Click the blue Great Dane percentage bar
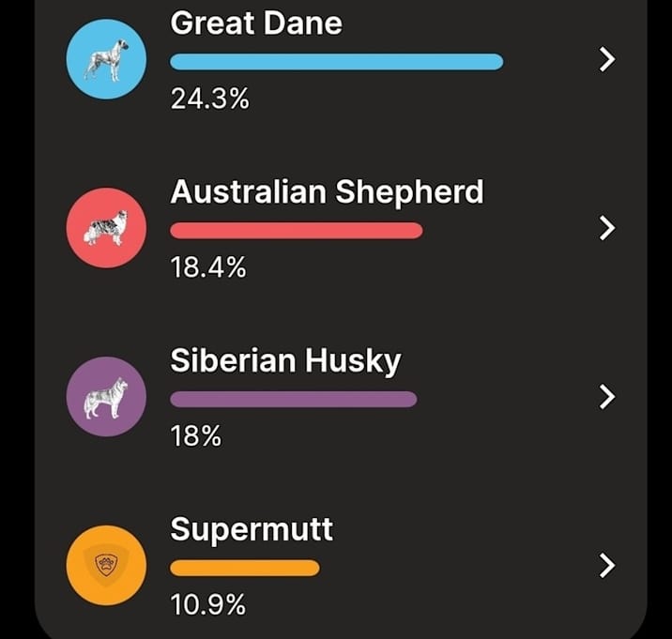Viewport: 672px width, 639px height. [337, 62]
